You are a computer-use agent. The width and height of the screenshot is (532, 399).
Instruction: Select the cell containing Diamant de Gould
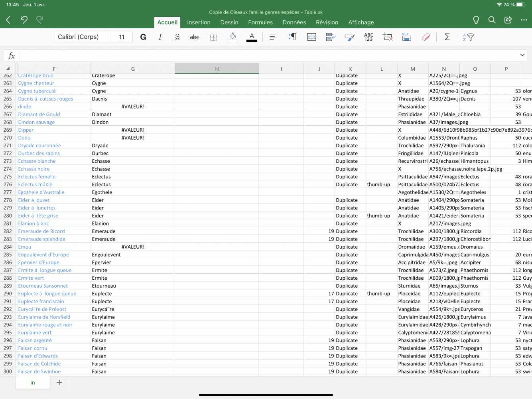(39, 115)
